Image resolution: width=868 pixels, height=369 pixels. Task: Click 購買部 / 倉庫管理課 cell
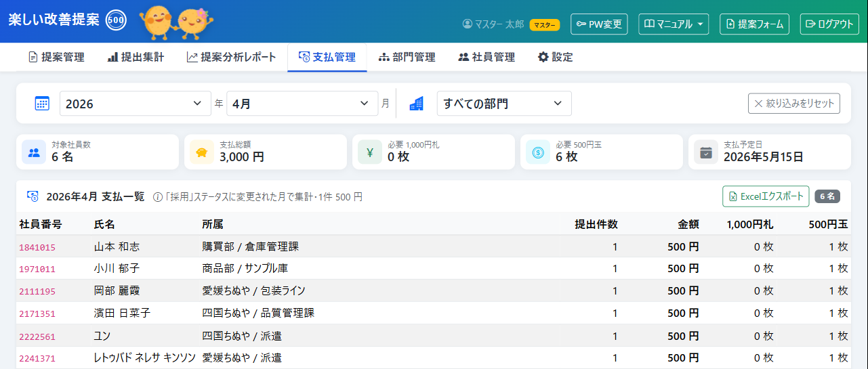pos(250,246)
